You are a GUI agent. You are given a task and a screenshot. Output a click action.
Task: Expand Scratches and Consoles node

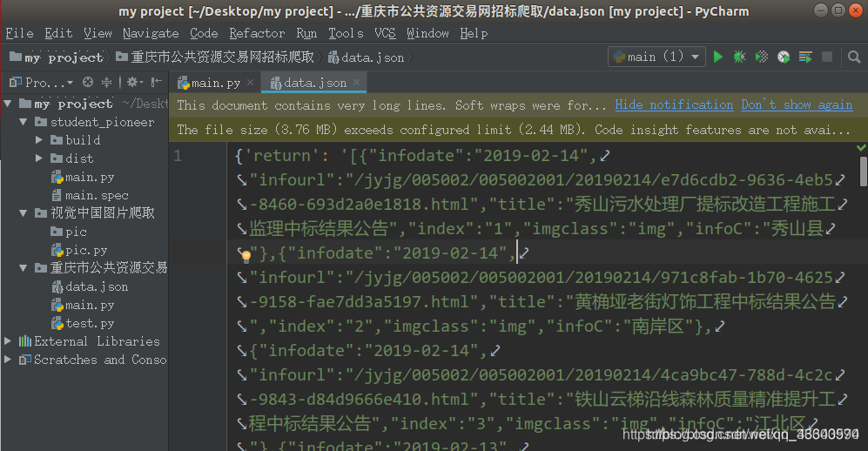tap(8, 359)
